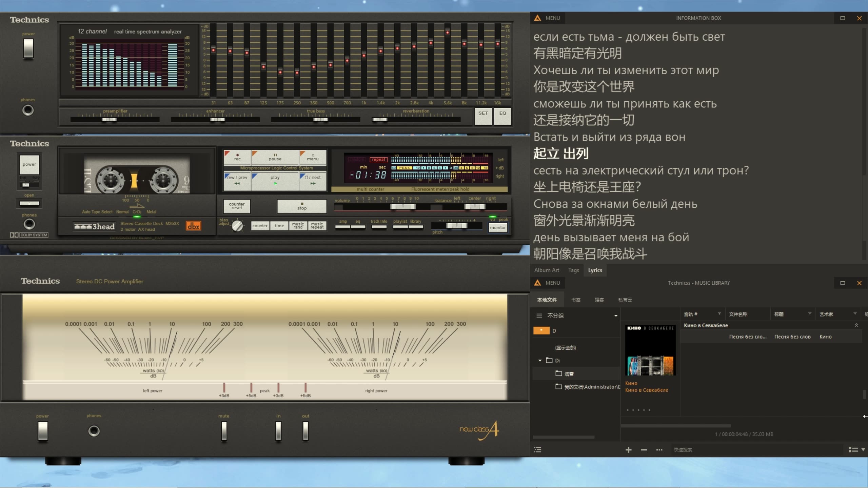Add files with the plus icon
This screenshot has width=868, height=488.
point(628,450)
